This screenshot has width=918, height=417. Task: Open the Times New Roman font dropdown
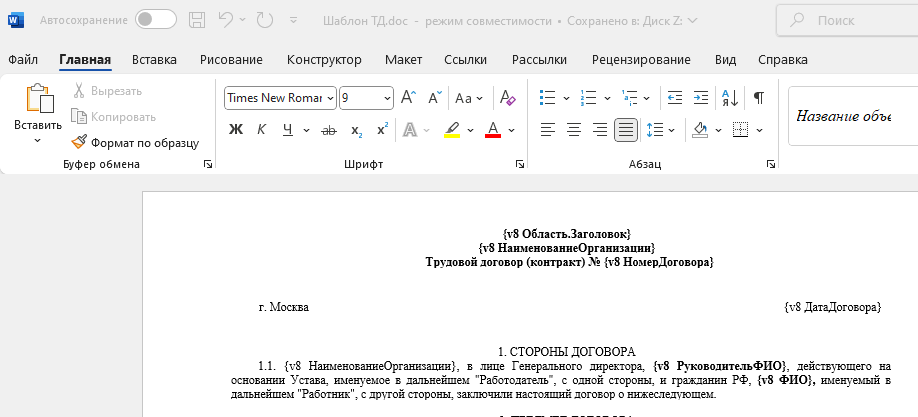point(331,98)
